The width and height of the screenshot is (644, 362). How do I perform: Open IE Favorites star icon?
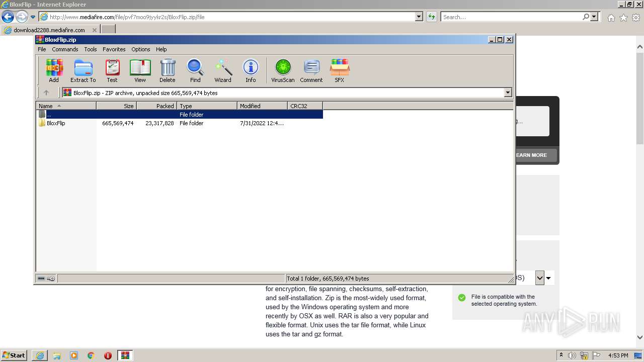click(623, 18)
